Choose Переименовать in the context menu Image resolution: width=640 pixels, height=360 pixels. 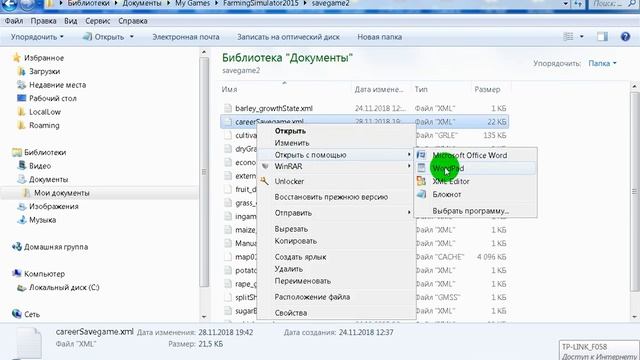point(302,281)
